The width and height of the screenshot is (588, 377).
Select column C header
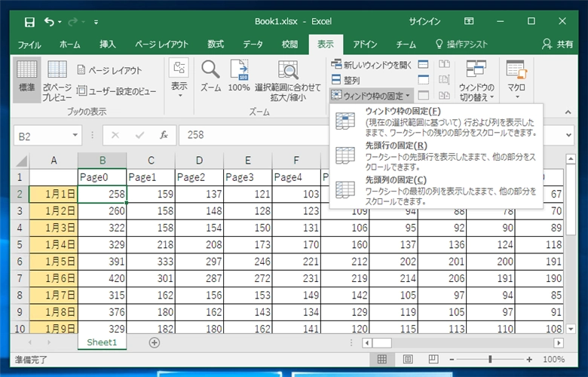(x=151, y=161)
